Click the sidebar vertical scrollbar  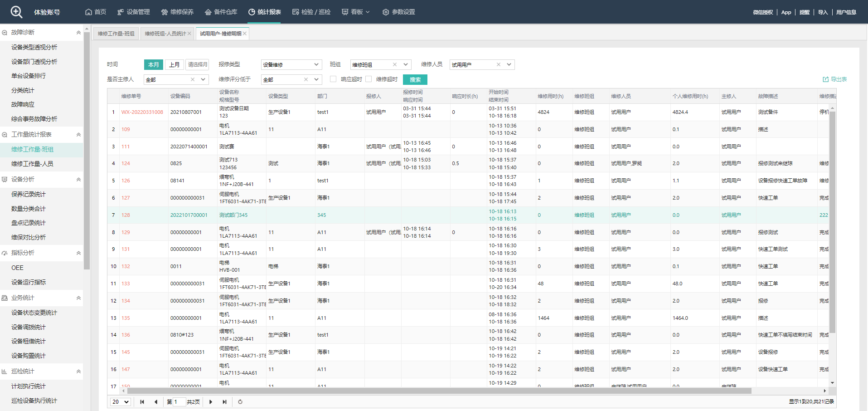[x=87, y=151]
